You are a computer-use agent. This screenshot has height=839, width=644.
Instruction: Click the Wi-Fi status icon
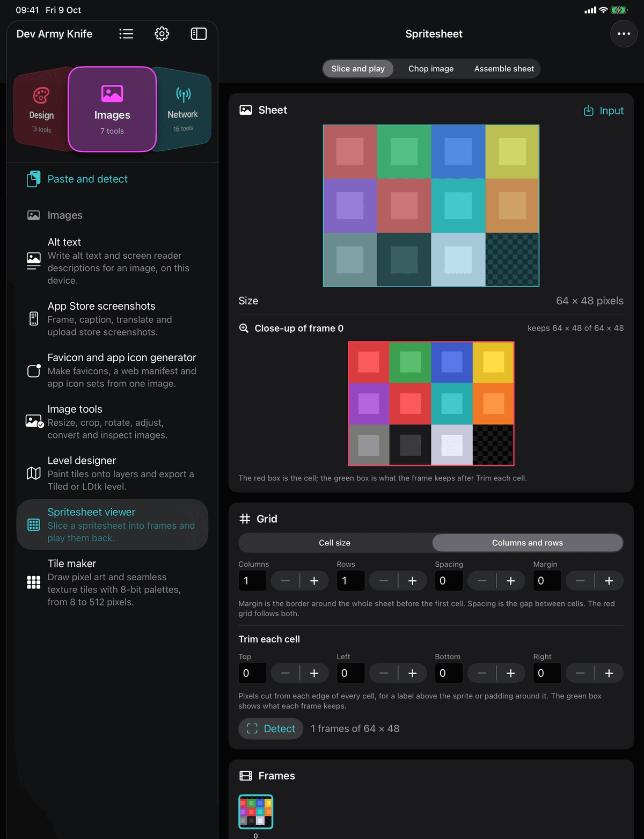(603, 10)
